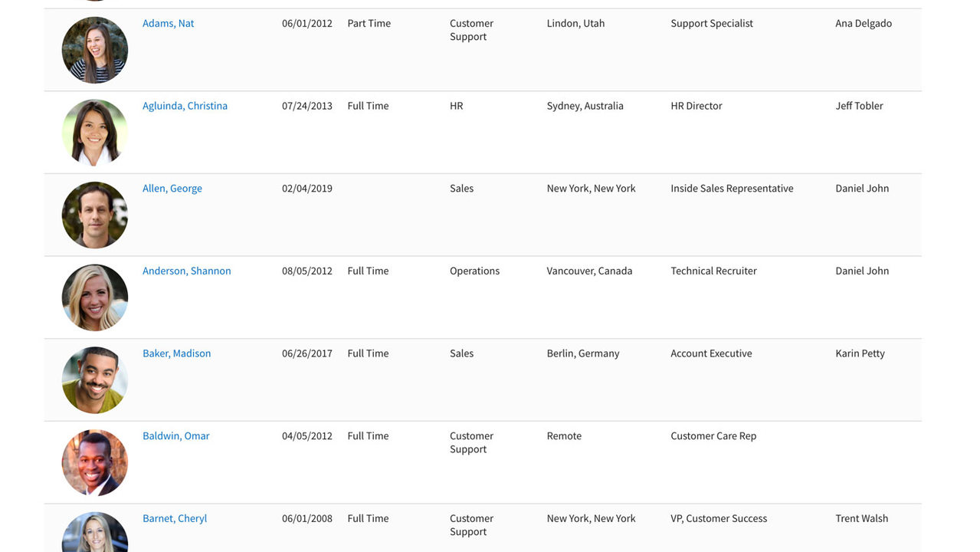Open George Allen's profile link
Screen dimensions: 980x552
pyautogui.click(x=172, y=189)
